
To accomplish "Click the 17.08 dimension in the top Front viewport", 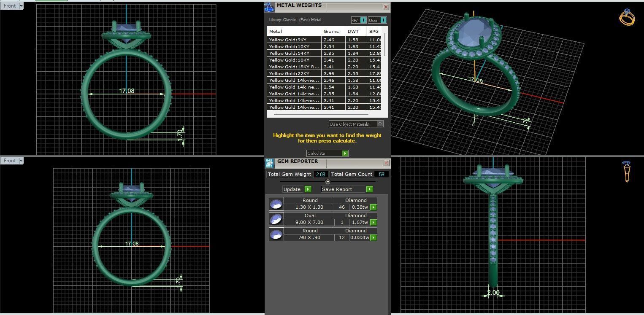I will point(127,91).
